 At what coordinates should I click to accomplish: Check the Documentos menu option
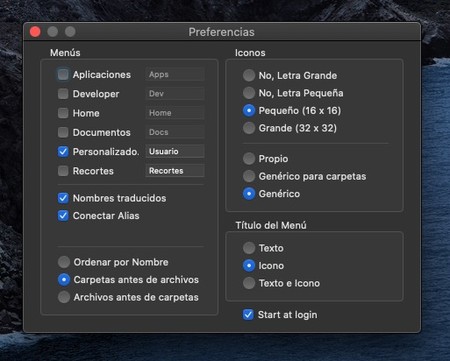point(63,132)
